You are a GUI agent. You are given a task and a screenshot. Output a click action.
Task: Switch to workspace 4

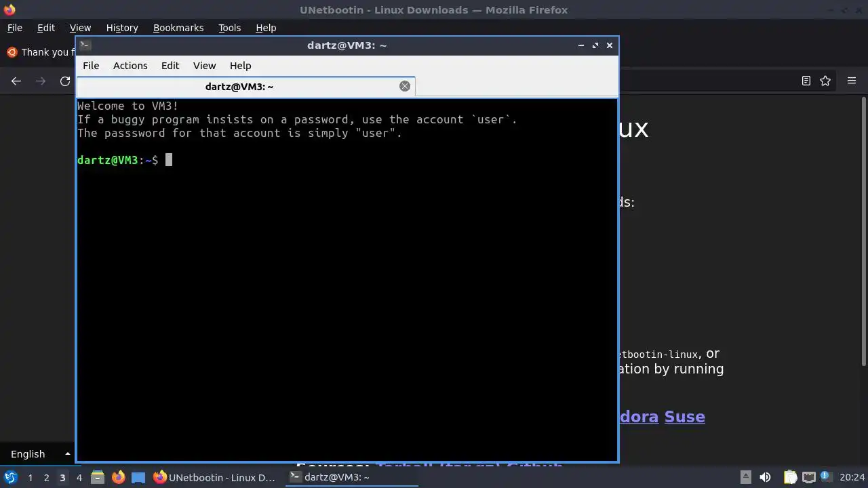pos(79,478)
